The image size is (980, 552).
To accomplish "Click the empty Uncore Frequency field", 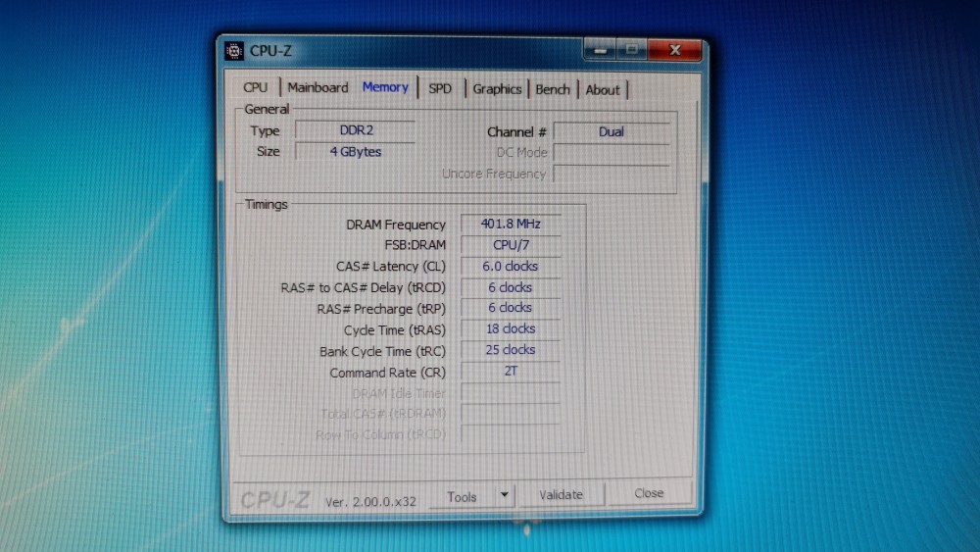I will pos(612,174).
